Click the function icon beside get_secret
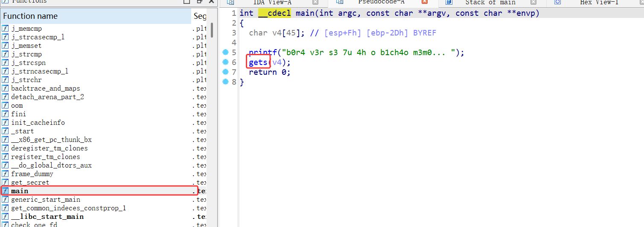The image size is (644, 227). (5, 183)
